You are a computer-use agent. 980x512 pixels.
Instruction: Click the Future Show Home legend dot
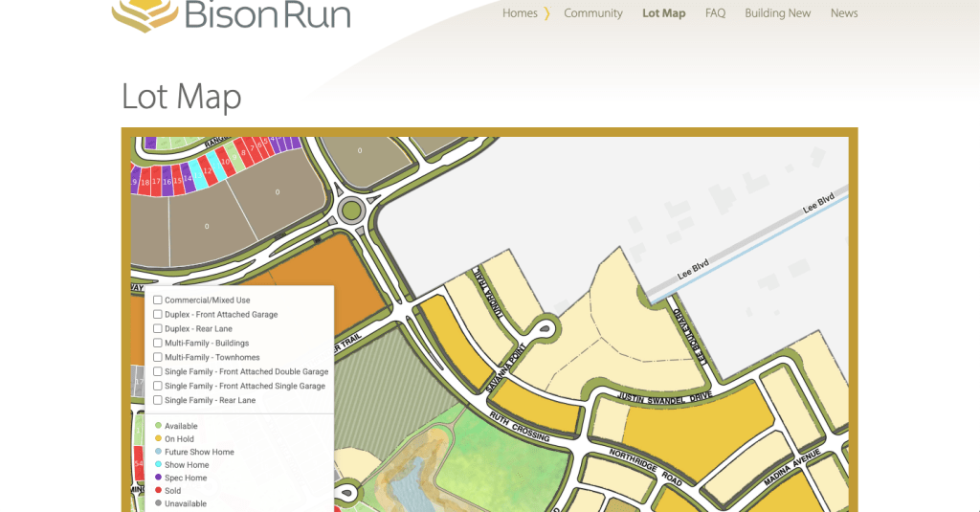pyautogui.click(x=158, y=452)
